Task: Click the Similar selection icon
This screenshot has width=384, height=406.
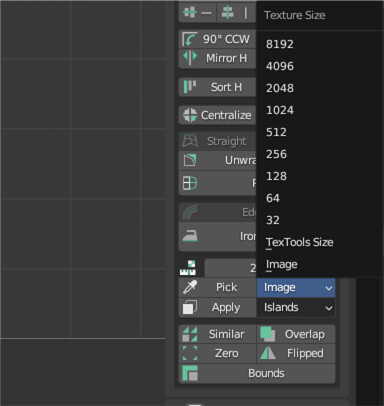Action: click(190, 334)
